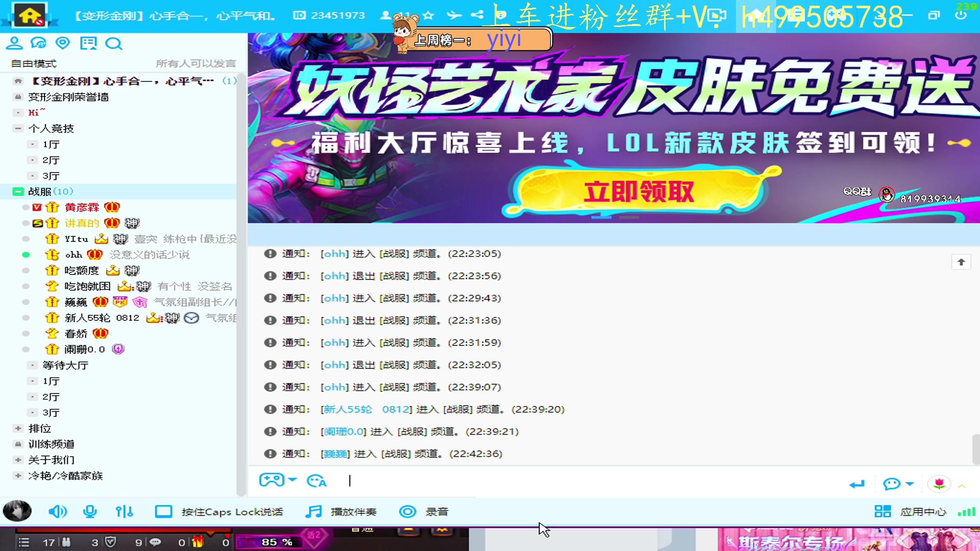Open 按住Caps Lock说话 speak mode option
The height and width of the screenshot is (551, 980).
tap(219, 512)
